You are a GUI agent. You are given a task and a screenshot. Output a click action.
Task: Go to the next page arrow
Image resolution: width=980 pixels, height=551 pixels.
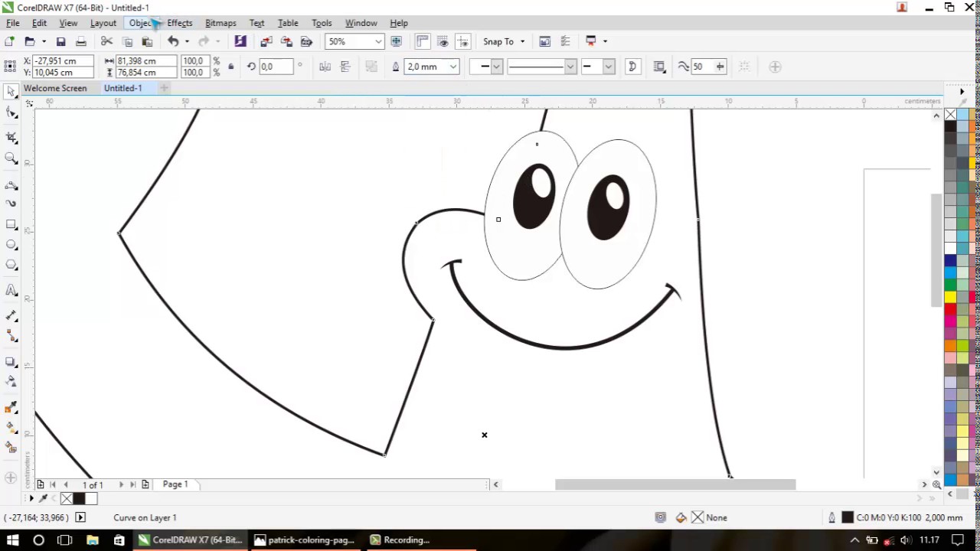pyautogui.click(x=121, y=484)
